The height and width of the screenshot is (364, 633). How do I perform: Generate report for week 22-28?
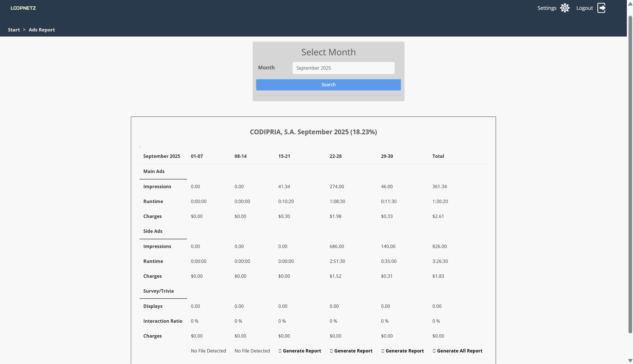[353, 351]
